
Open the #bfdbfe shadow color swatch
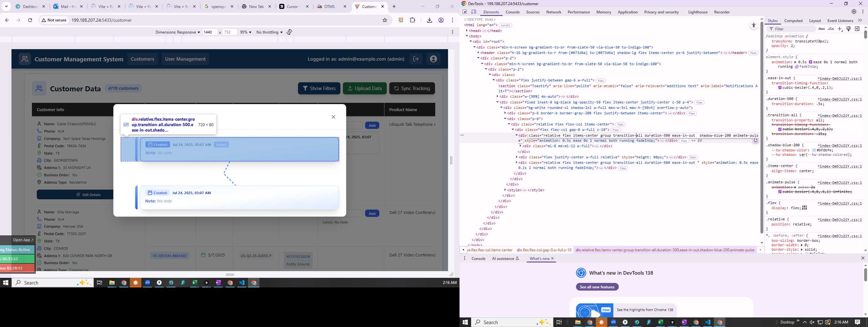[814, 150]
